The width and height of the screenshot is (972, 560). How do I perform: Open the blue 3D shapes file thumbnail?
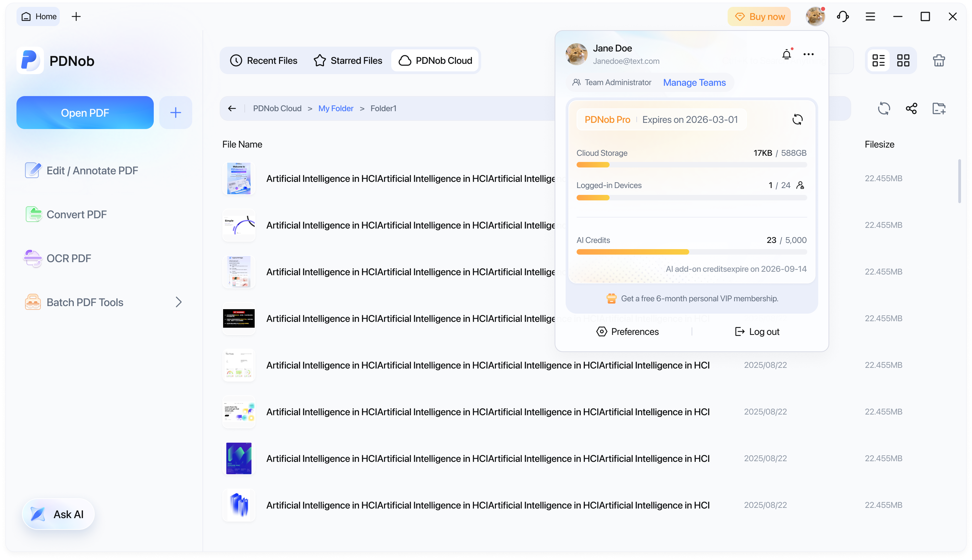pyautogui.click(x=239, y=505)
